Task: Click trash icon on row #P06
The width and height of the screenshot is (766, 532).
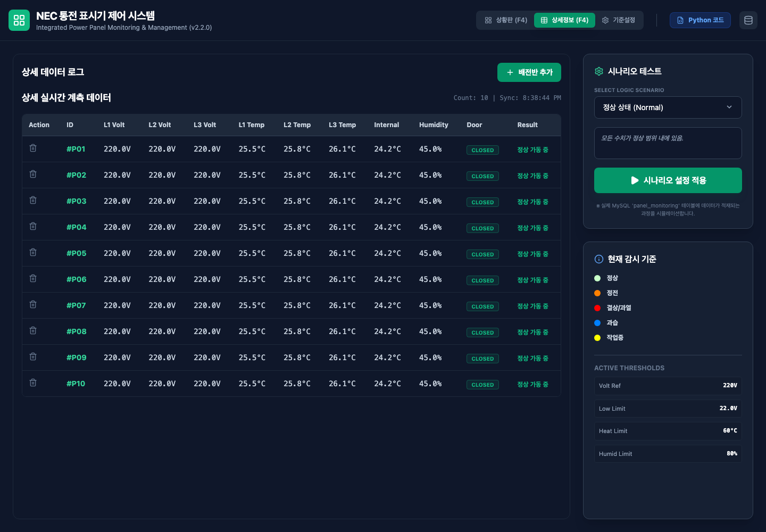Action: click(33, 278)
